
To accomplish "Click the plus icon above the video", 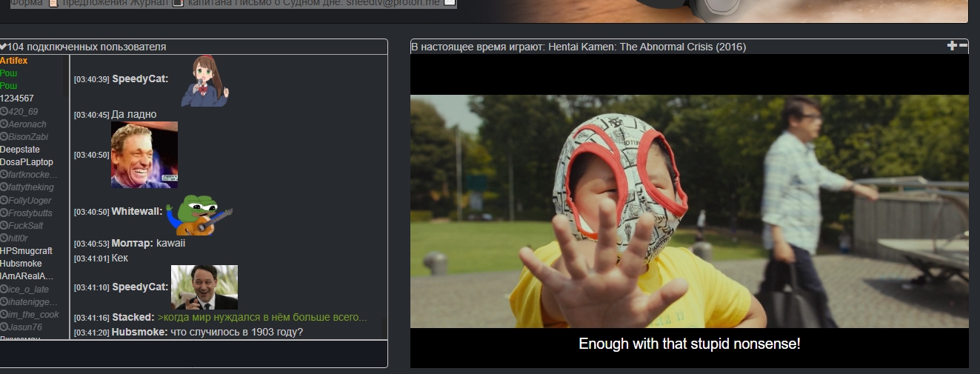I will [x=952, y=46].
